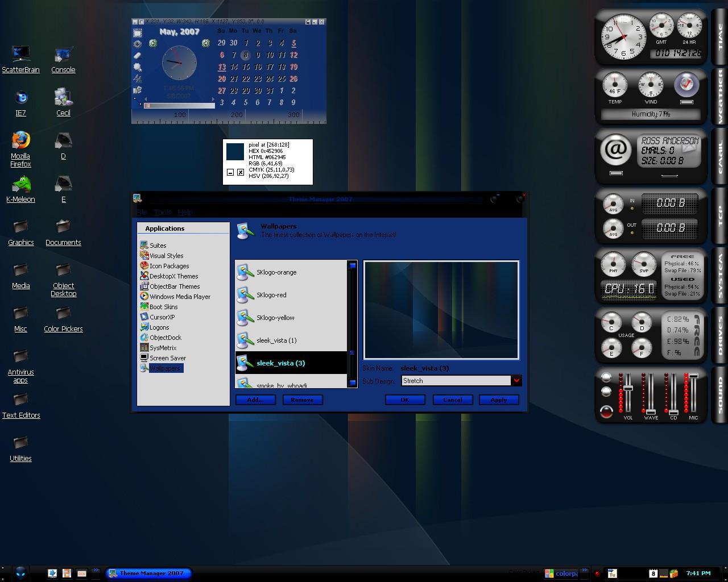
Task: Open the Tools menu in Theme Manager
Action: [163, 212]
